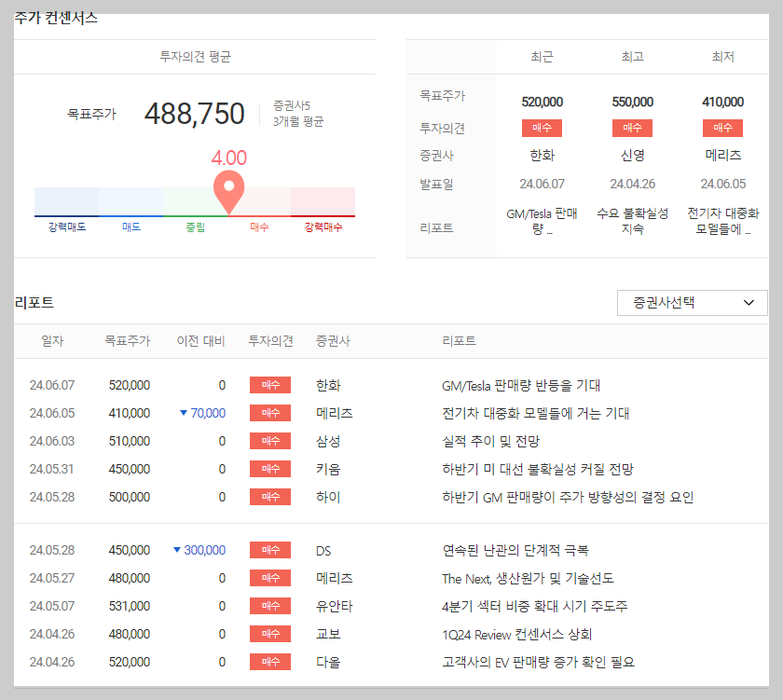The width and height of the screenshot is (783, 700).
Task: Click the summary report GM/Tesla 판매량 …
Action: point(542,222)
